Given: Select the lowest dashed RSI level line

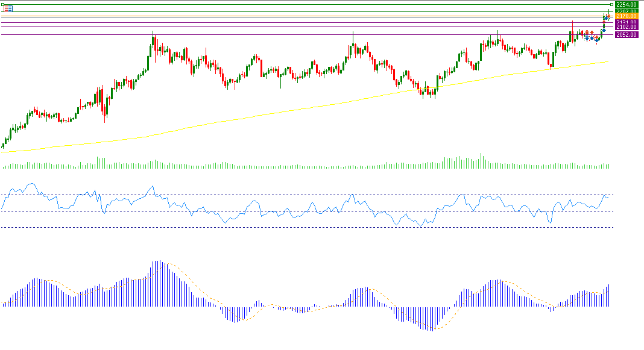Looking at the screenshot, I should click(x=301, y=227).
